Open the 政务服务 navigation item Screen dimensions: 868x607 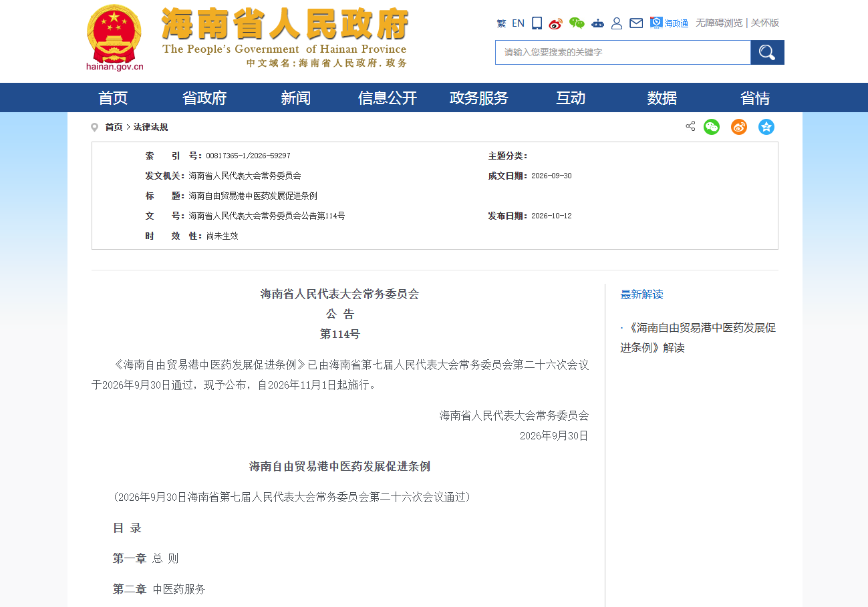[479, 98]
